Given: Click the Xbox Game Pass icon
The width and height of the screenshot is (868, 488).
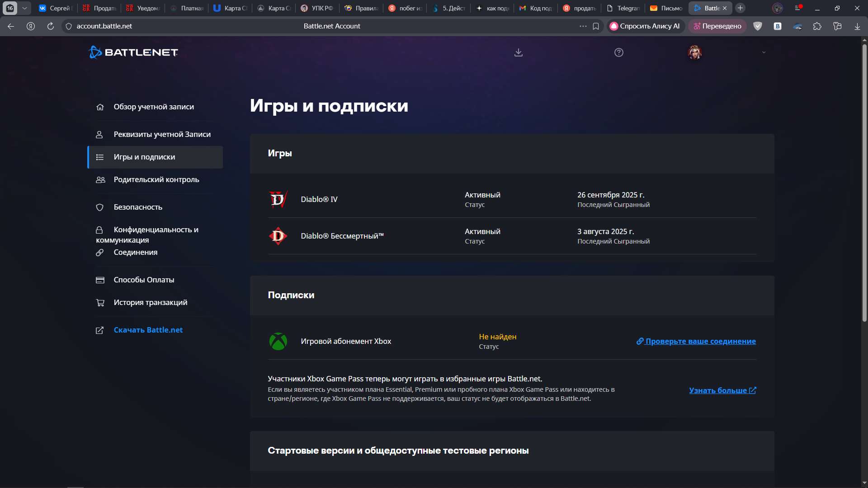Looking at the screenshot, I should click(x=278, y=341).
